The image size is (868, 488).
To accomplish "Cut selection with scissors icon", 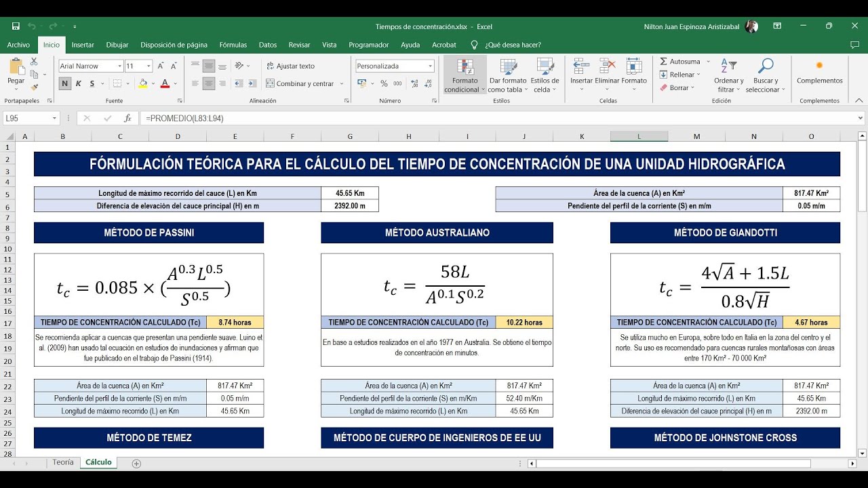I will pyautogui.click(x=34, y=62).
